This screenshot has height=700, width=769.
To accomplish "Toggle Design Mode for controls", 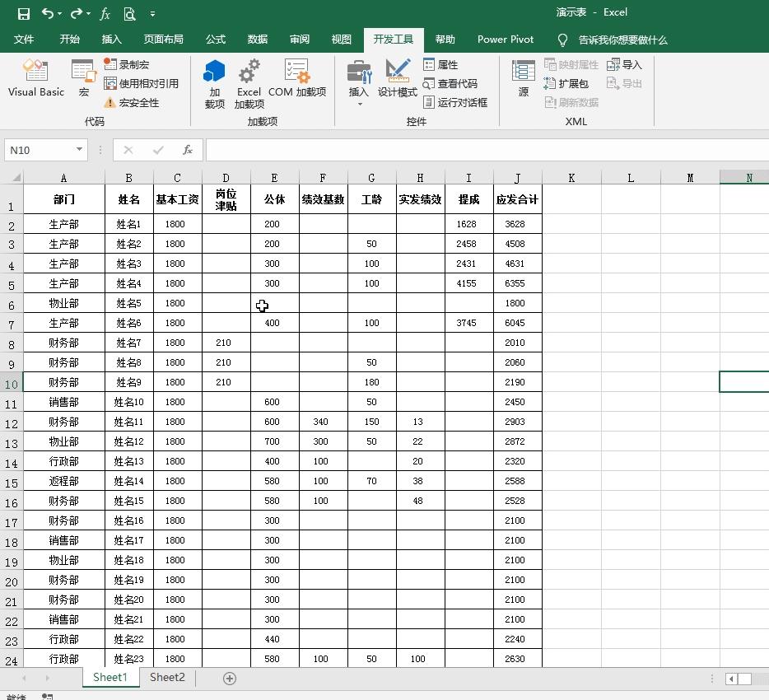I will [x=398, y=79].
